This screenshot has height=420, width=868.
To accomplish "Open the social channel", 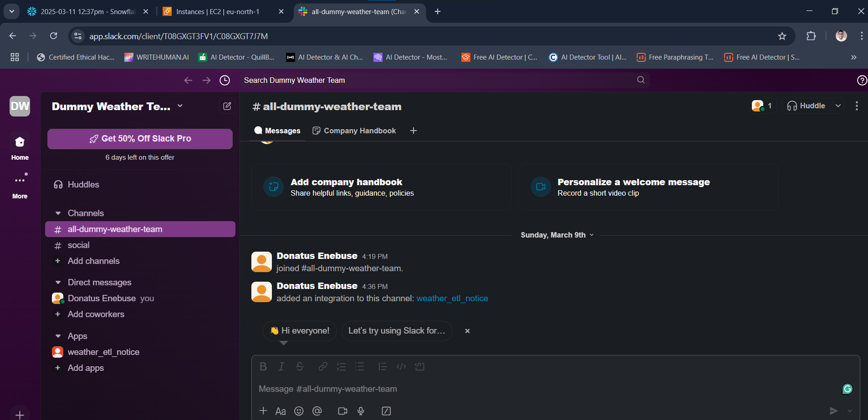I will pos(140,245).
